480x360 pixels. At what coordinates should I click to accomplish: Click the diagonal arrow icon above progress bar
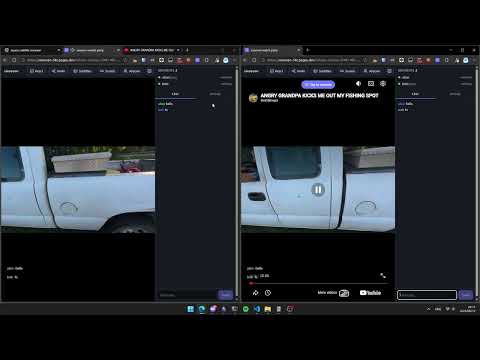[x=383, y=276]
